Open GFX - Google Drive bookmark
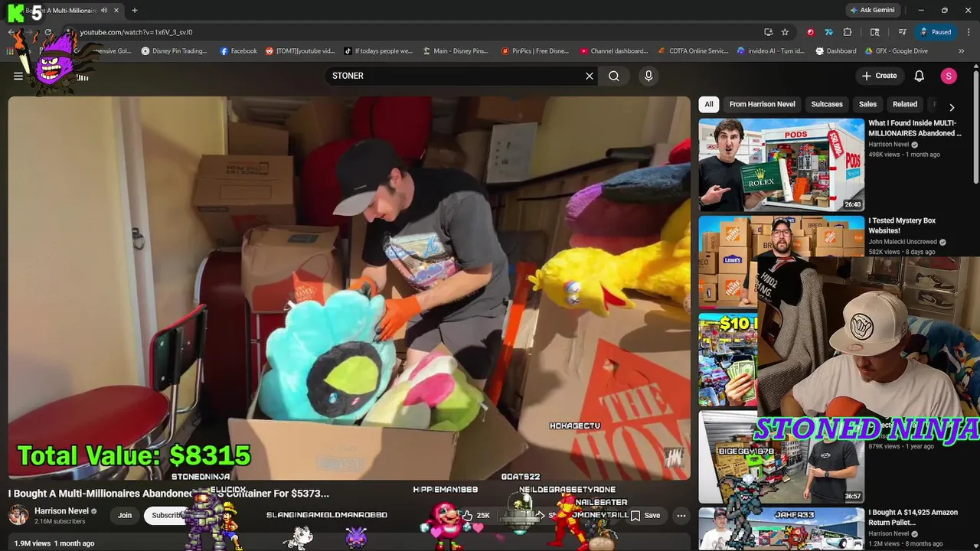Image resolution: width=980 pixels, height=551 pixels. click(x=897, y=51)
